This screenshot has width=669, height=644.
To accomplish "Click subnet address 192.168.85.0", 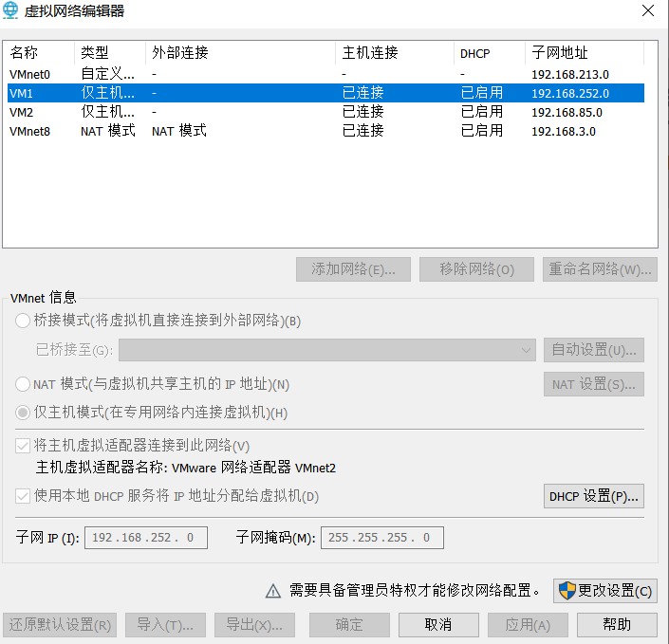I will (567, 113).
